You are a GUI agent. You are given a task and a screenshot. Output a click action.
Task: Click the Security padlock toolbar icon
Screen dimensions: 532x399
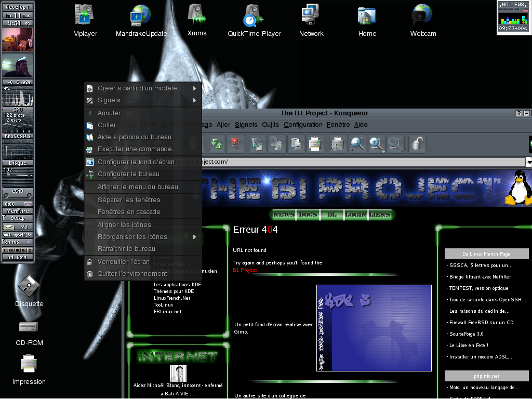417,144
